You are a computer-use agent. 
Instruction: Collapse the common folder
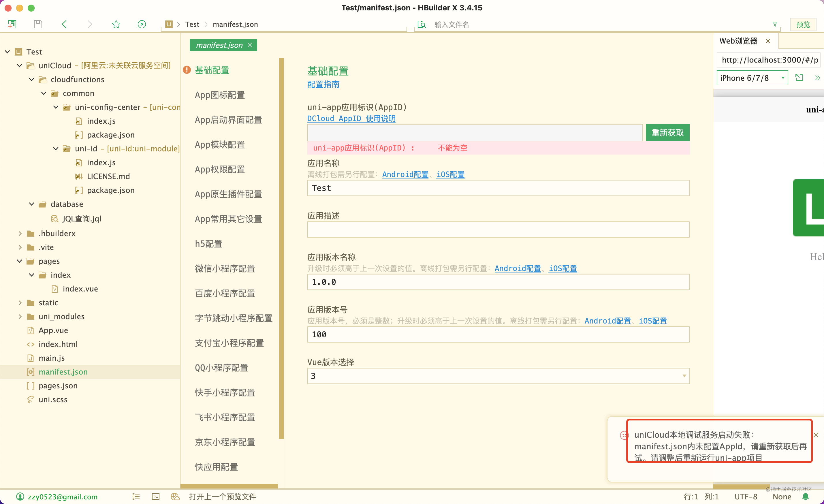pyautogui.click(x=44, y=93)
